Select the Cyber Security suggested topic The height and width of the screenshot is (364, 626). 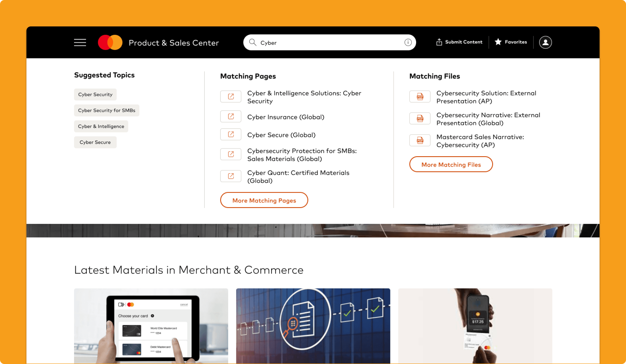point(95,95)
